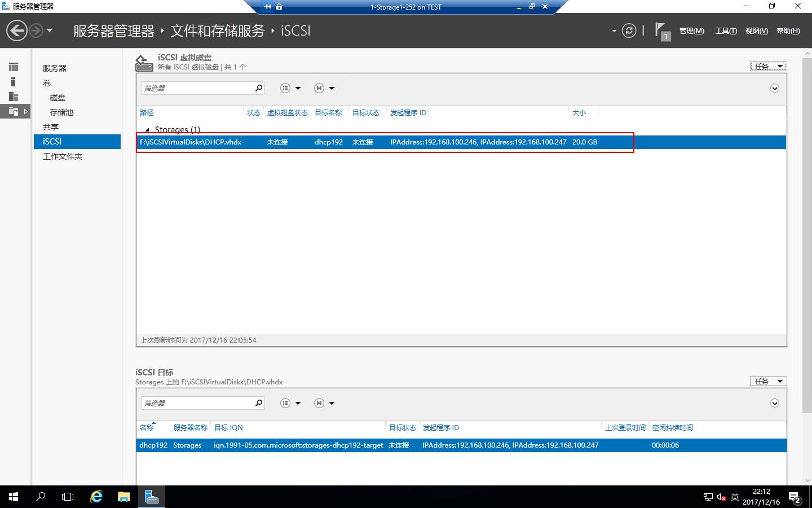
Task: Click the back navigation arrow
Action: tap(17, 30)
